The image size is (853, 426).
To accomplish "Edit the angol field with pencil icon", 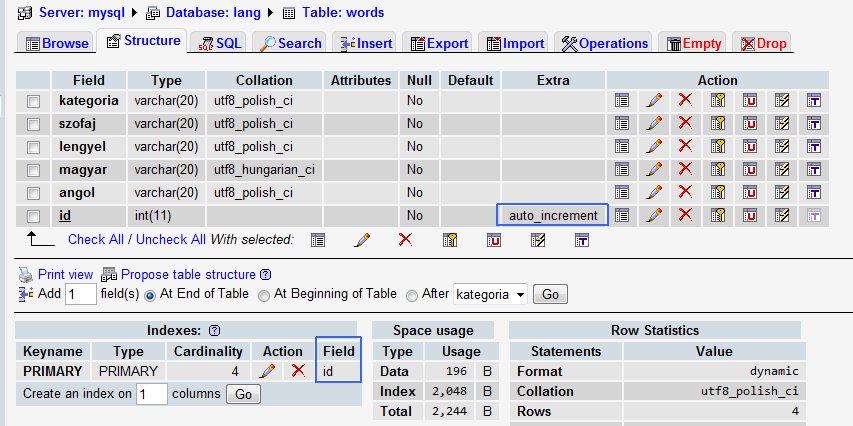I will (653, 192).
